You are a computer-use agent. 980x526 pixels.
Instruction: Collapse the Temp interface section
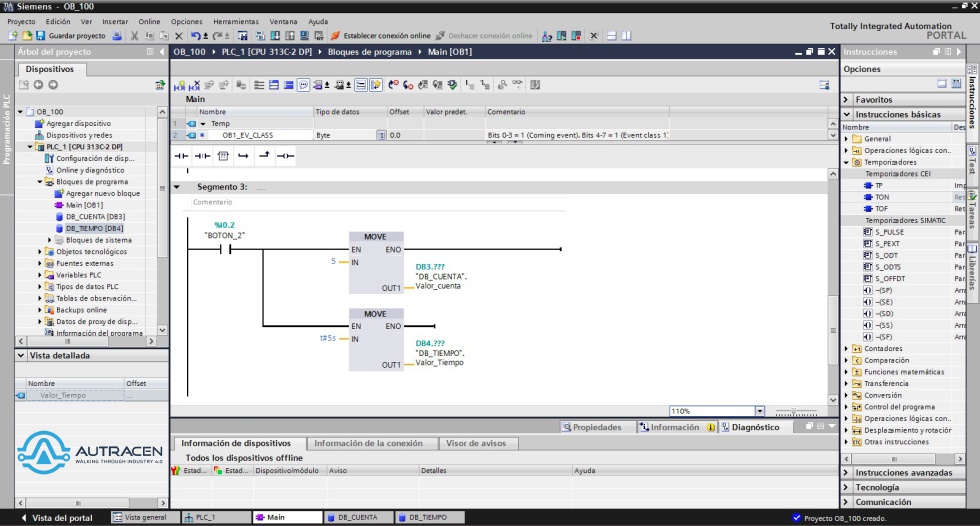click(203, 124)
